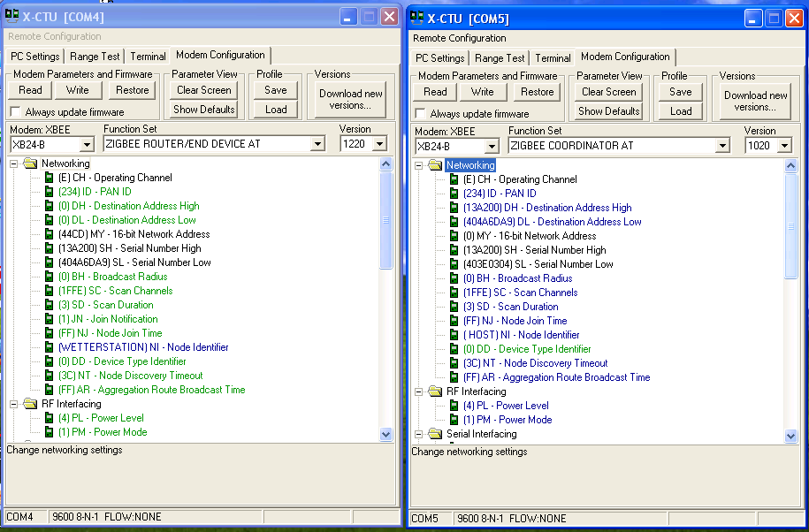Switch to Range Test tab in COM4
The width and height of the screenshot is (809, 532).
coord(95,57)
